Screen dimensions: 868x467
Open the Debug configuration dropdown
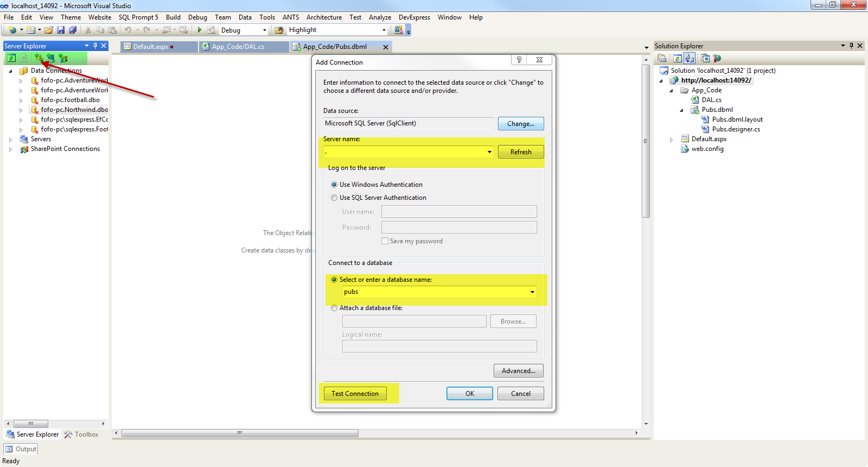(265, 30)
